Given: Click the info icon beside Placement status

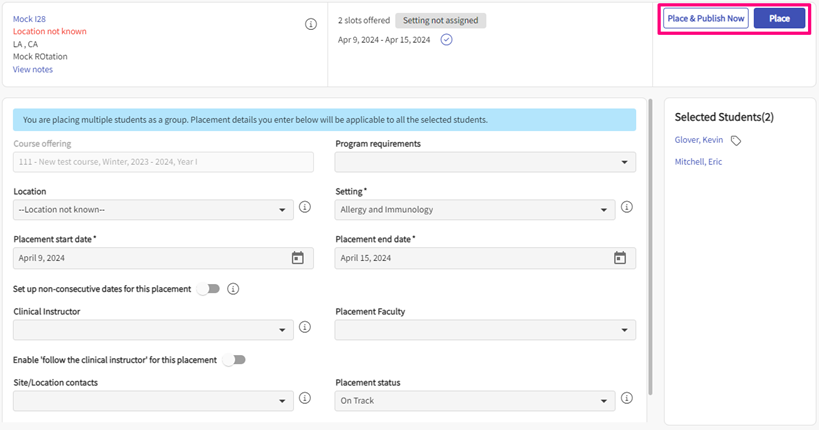Looking at the screenshot, I should [x=627, y=398].
